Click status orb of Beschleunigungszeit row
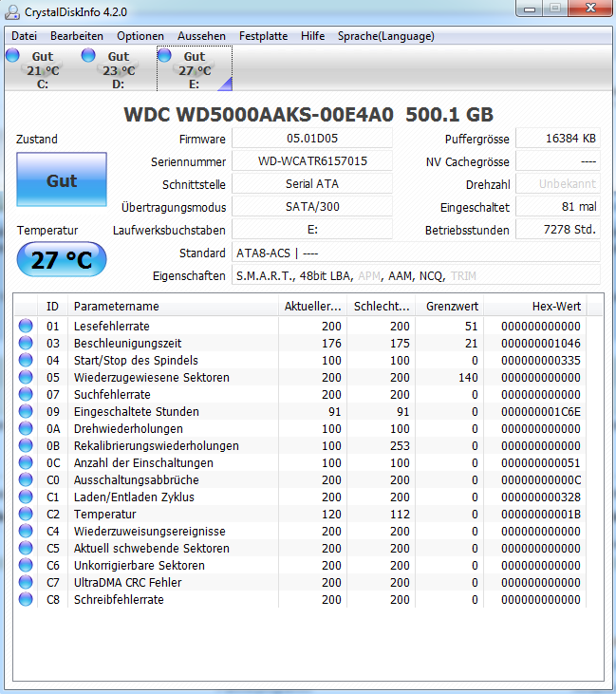 click(26, 343)
